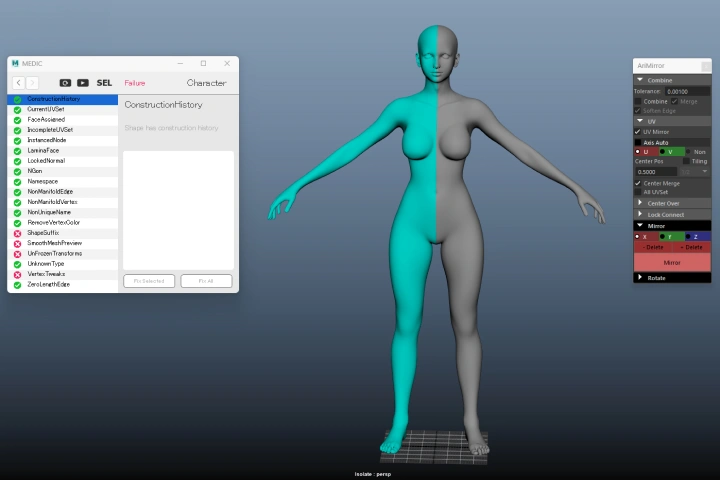This screenshot has width=720, height=480.
Task: Click green check icon beside UnknownType
Action: coord(17,264)
